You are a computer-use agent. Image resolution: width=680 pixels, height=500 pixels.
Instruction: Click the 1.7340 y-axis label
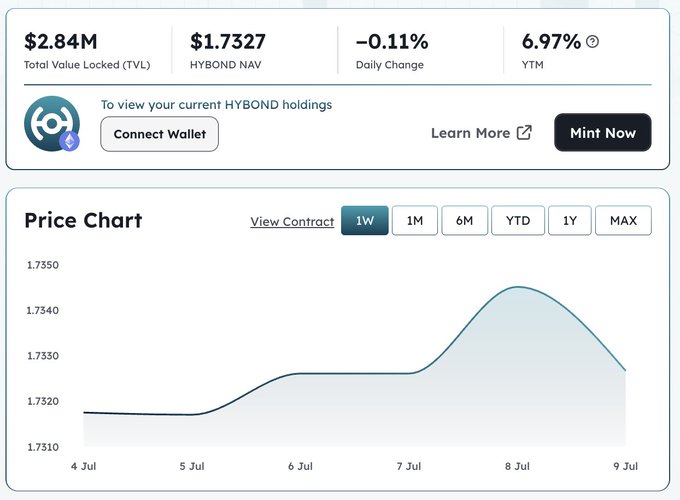click(x=42, y=310)
